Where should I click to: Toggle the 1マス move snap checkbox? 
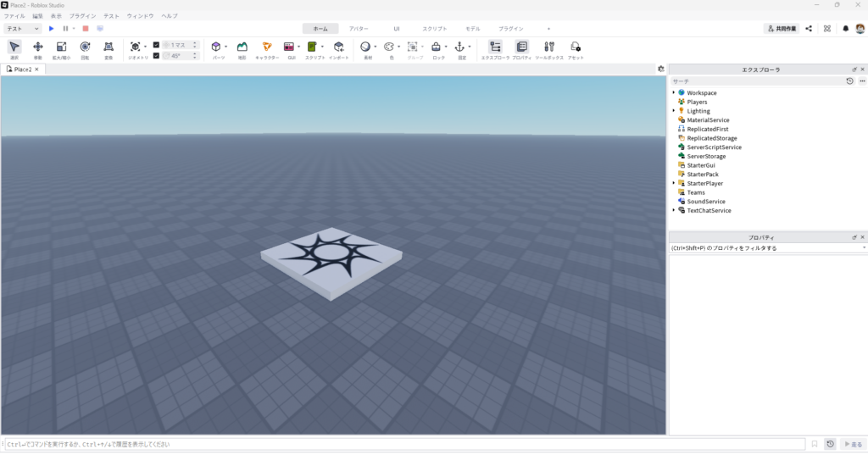coord(156,45)
